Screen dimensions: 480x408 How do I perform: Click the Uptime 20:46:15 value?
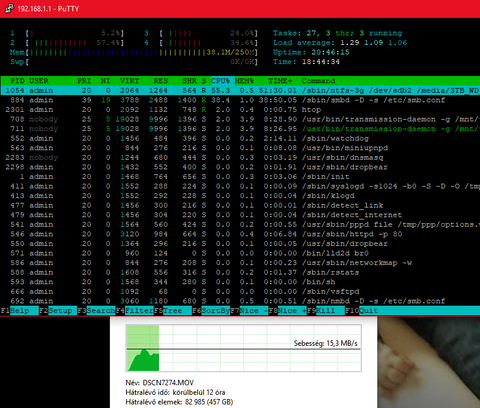pos(330,53)
